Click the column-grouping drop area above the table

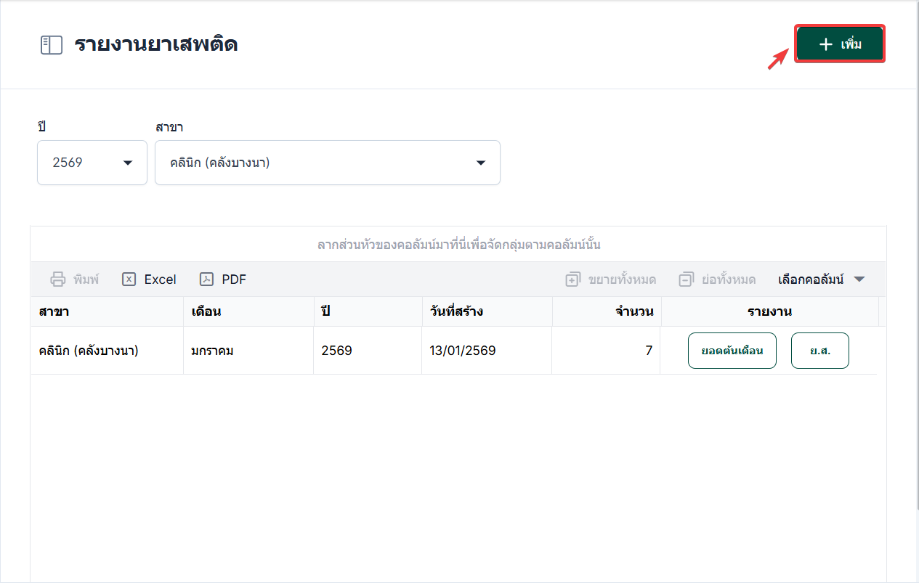[x=458, y=245]
